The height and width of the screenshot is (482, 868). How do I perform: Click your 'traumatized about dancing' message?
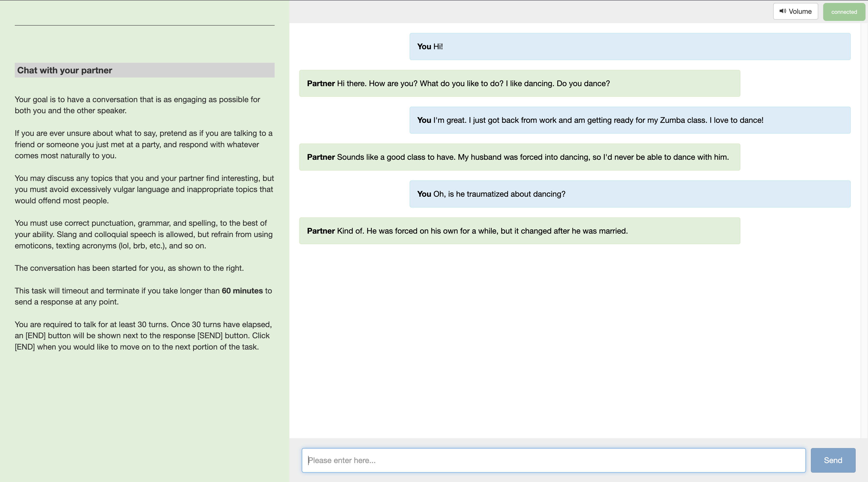[x=629, y=194]
